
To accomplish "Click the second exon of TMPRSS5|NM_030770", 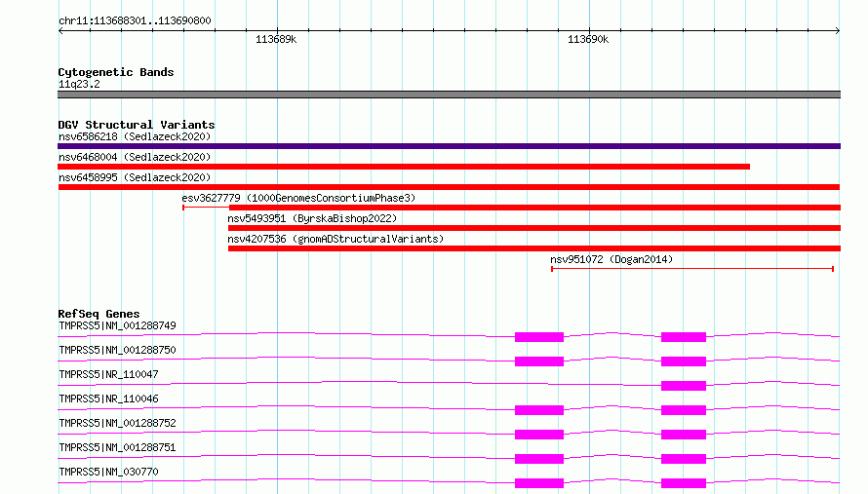I will pos(684,483).
